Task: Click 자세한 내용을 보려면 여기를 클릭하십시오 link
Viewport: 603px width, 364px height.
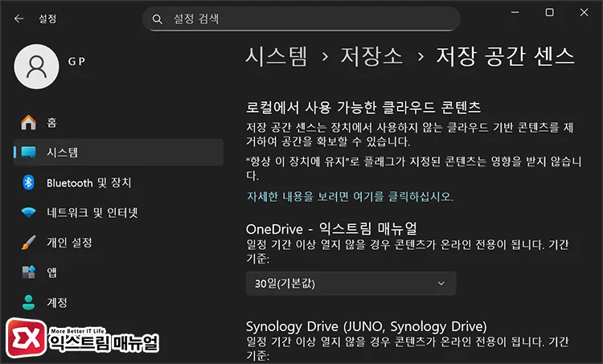Action: 350,196
